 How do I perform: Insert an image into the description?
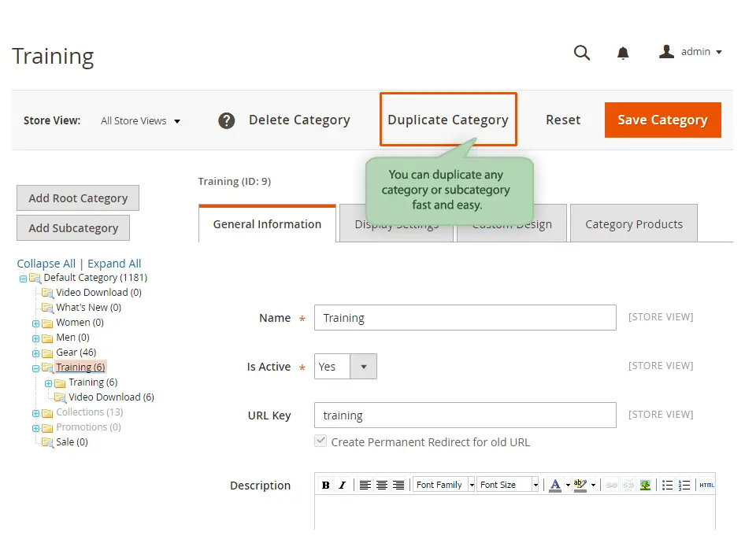pos(646,484)
